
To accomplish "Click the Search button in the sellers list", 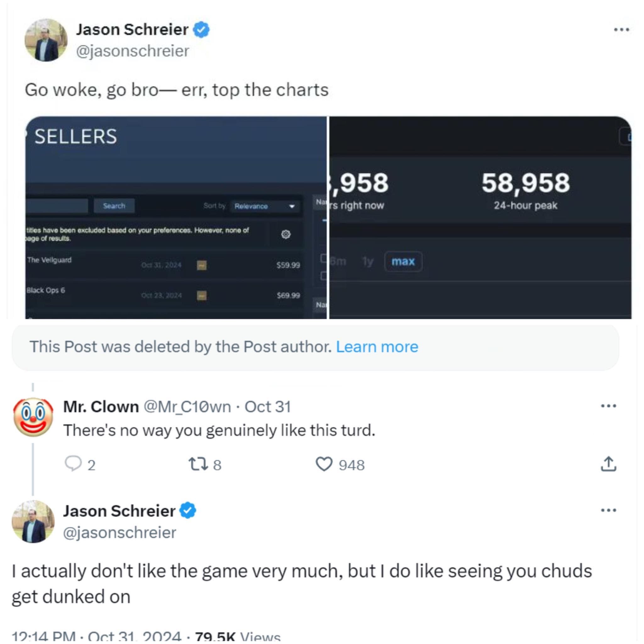I will point(114,206).
